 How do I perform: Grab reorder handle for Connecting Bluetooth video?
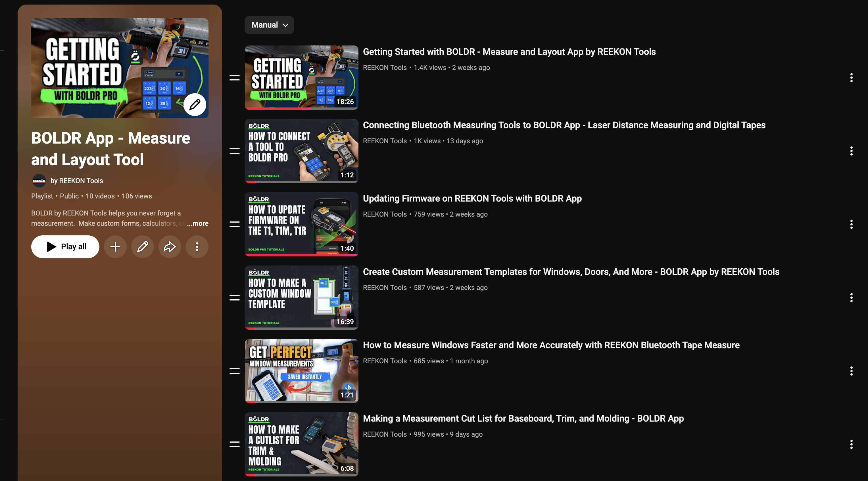coord(235,151)
